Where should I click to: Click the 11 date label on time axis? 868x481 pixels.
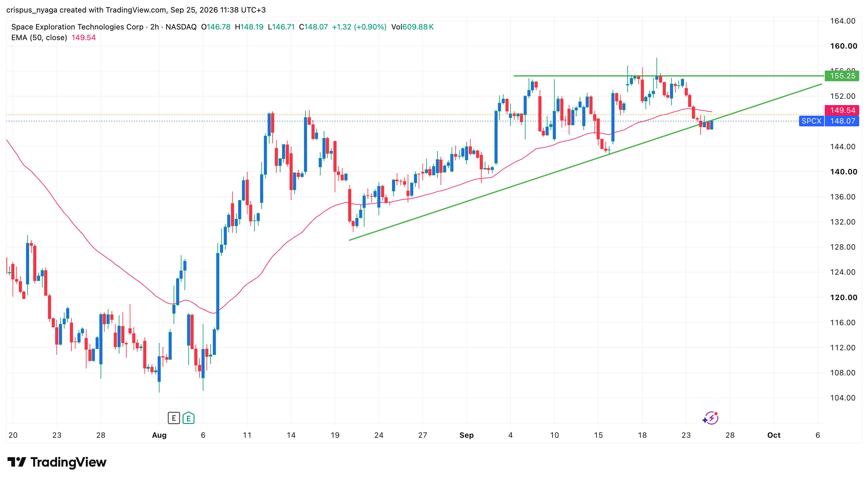(x=247, y=435)
